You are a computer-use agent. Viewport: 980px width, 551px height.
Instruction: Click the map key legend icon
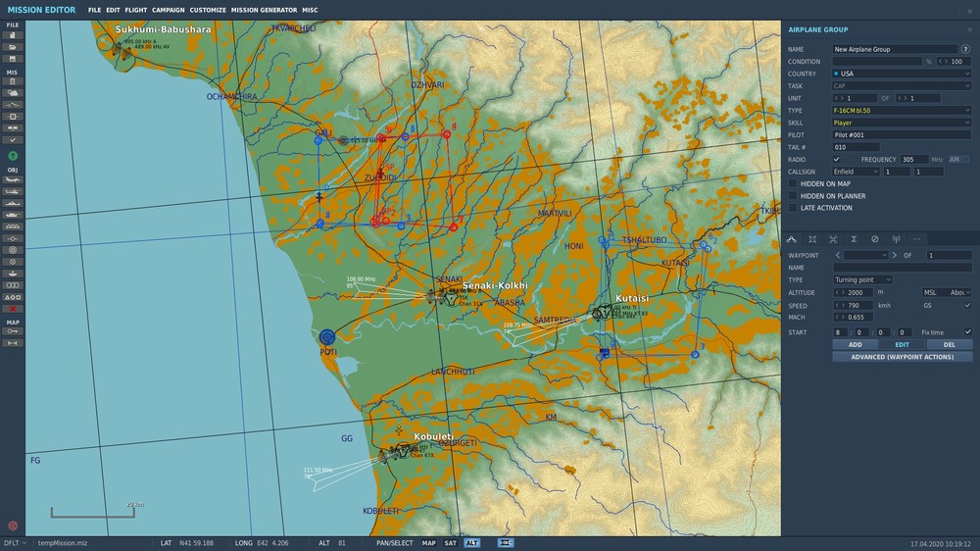(13, 331)
